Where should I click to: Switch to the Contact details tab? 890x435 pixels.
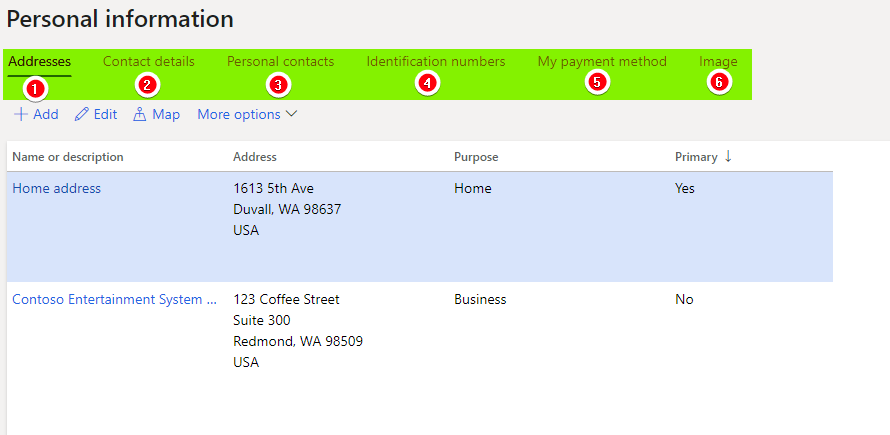[149, 61]
